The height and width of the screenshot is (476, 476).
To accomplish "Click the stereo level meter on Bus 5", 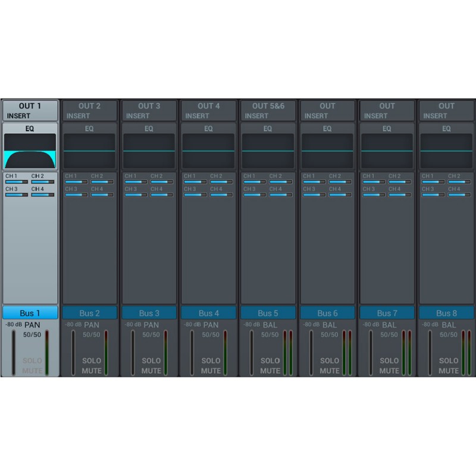I will tap(287, 353).
